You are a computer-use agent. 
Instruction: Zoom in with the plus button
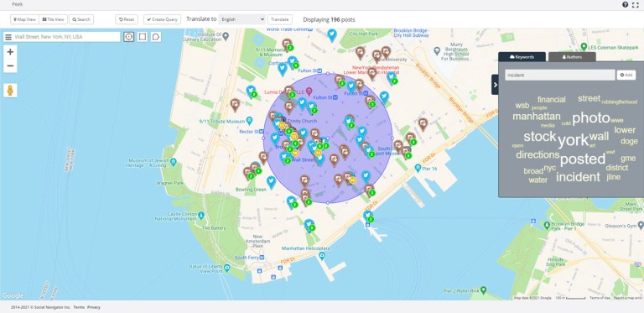(10, 52)
